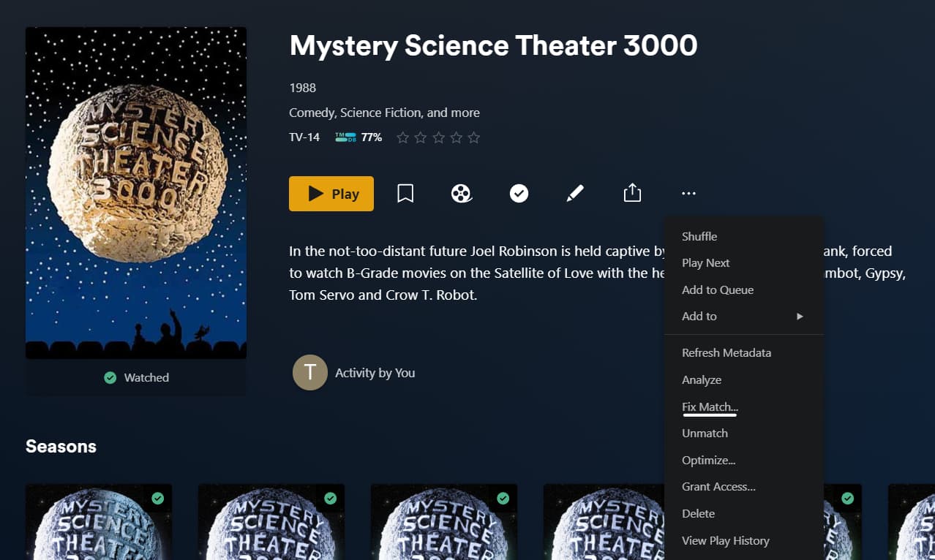Click watched checkmark on third season

[503, 498]
